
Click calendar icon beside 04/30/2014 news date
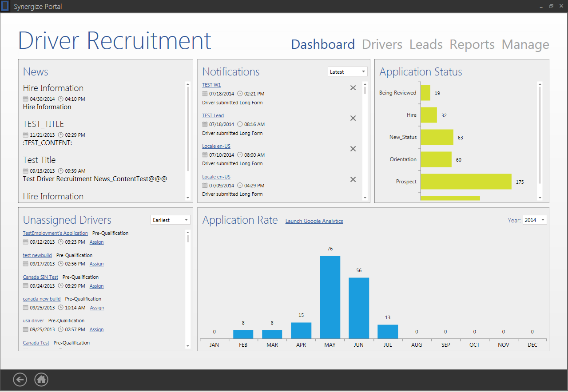[26, 99]
